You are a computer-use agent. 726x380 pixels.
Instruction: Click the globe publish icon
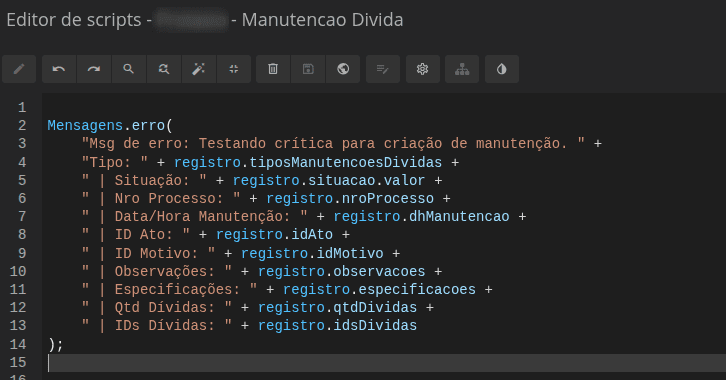343,69
